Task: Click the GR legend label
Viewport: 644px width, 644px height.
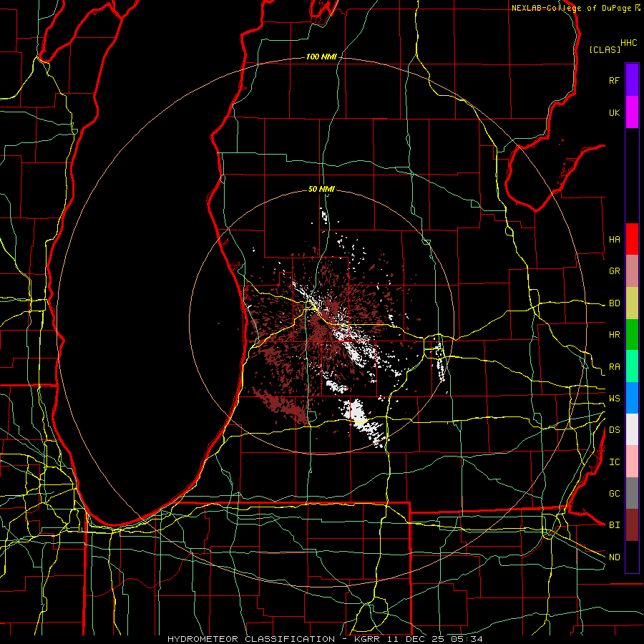Action: coord(614,271)
